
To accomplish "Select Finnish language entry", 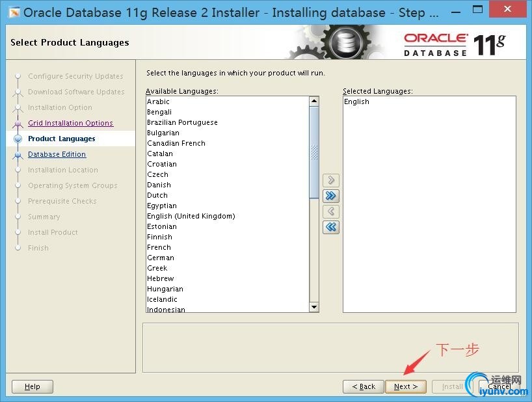I will (x=228, y=237).
